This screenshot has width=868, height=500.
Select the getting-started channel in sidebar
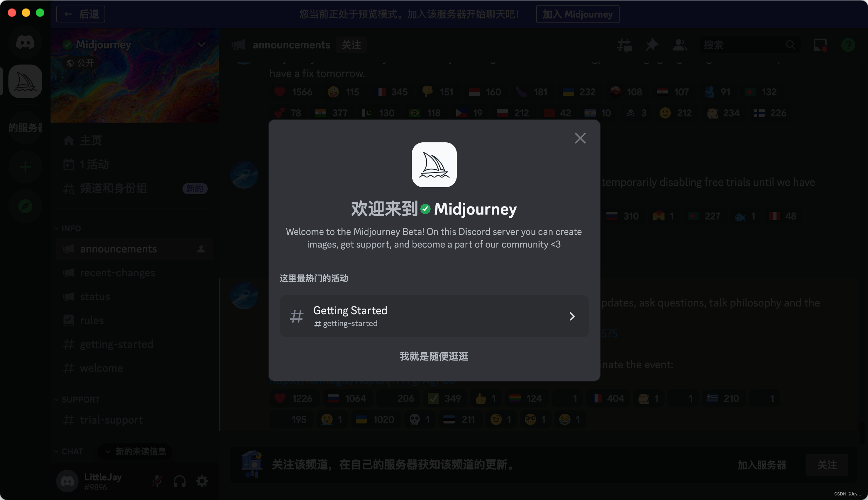[x=135, y=344]
